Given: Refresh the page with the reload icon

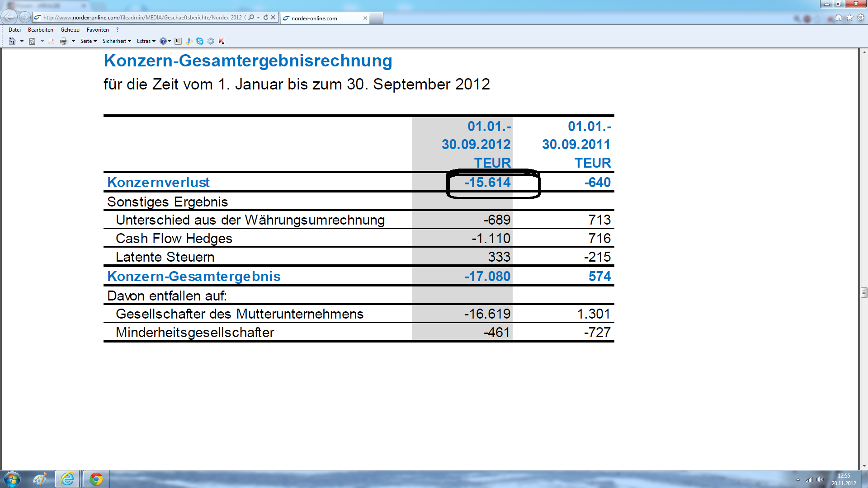Looking at the screenshot, I should pos(266,18).
